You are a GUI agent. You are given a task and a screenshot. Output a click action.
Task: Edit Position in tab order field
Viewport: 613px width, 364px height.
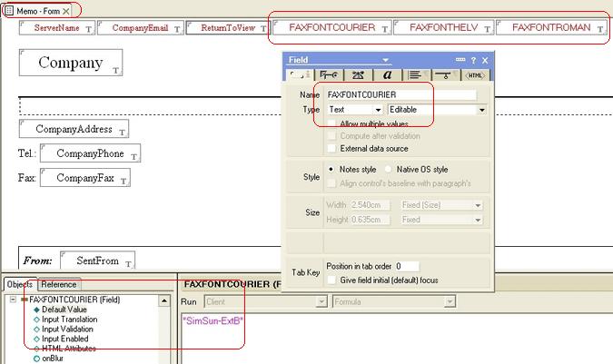(407, 266)
